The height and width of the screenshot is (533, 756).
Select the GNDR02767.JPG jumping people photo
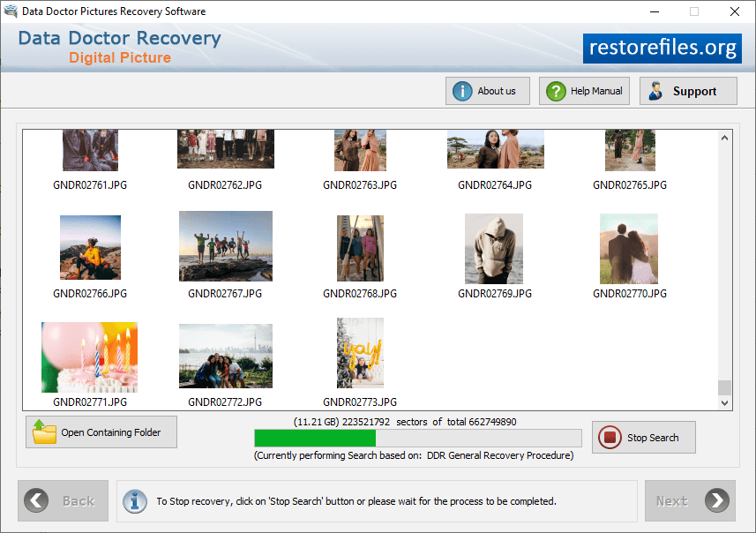[x=226, y=246]
